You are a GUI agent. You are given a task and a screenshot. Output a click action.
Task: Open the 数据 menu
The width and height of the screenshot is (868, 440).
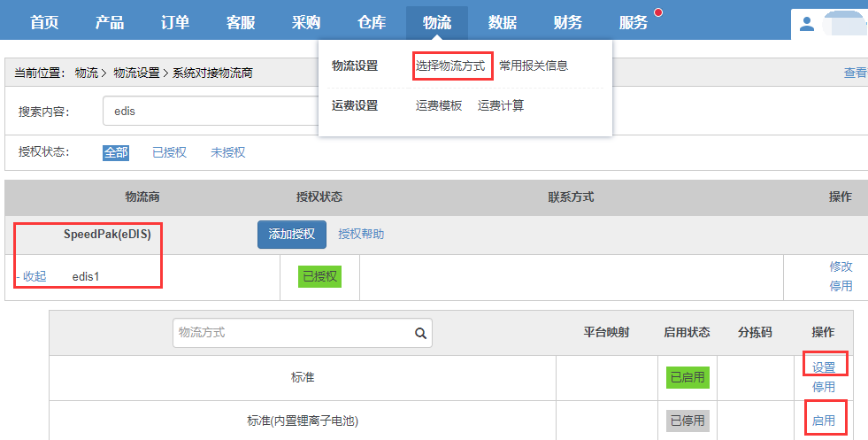point(502,22)
